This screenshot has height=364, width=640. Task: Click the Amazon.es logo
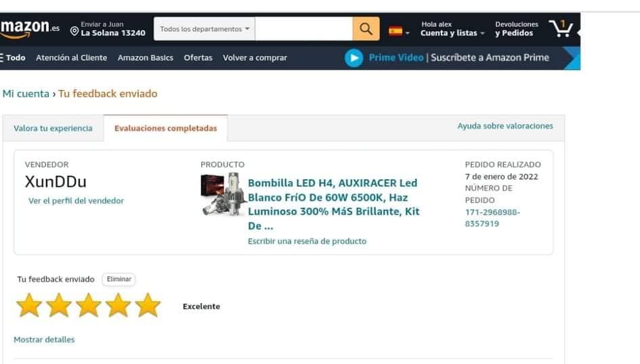pyautogui.click(x=30, y=28)
